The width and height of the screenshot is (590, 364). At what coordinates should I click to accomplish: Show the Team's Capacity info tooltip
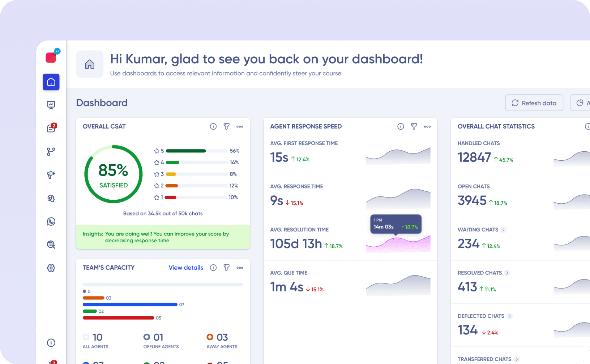[x=213, y=268]
